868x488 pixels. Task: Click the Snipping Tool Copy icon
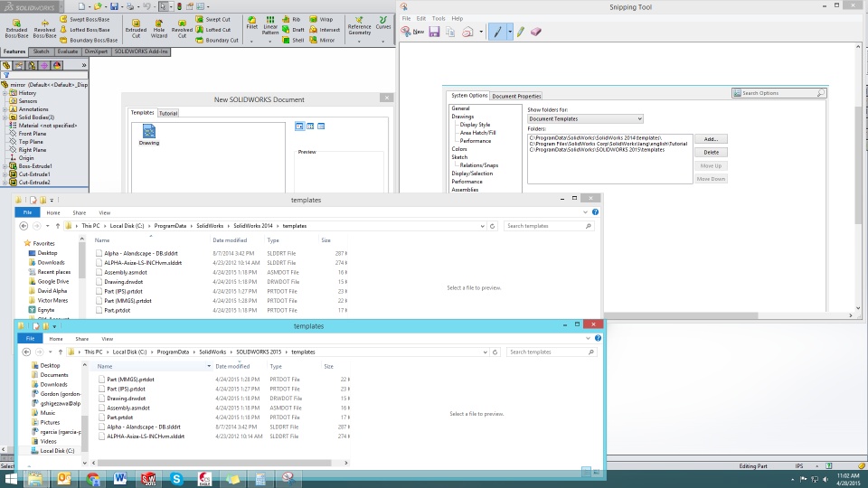(x=450, y=33)
